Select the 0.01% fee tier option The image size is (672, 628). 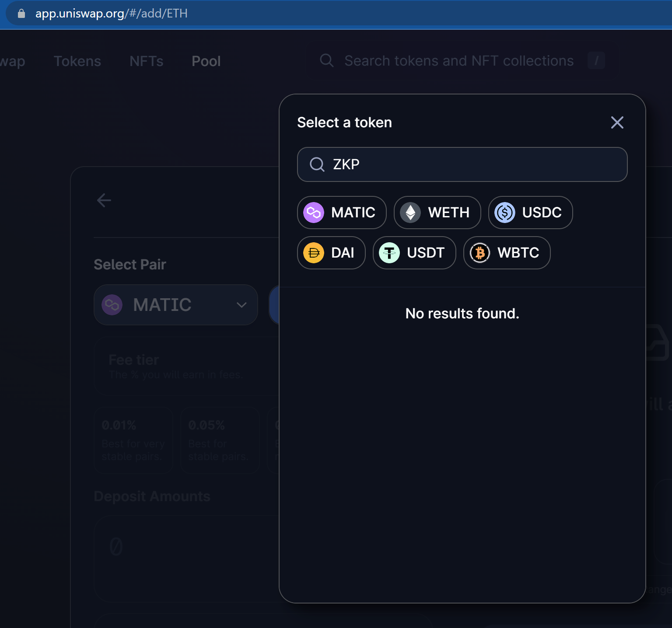(x=133, y=440)
